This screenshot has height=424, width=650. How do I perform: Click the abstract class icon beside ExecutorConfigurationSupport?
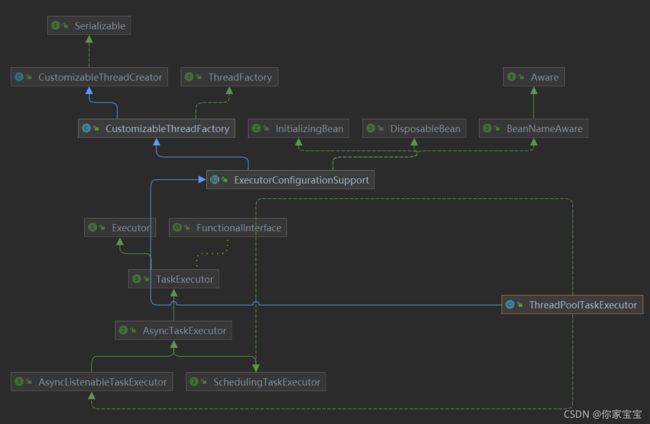[x=215, y=180]
